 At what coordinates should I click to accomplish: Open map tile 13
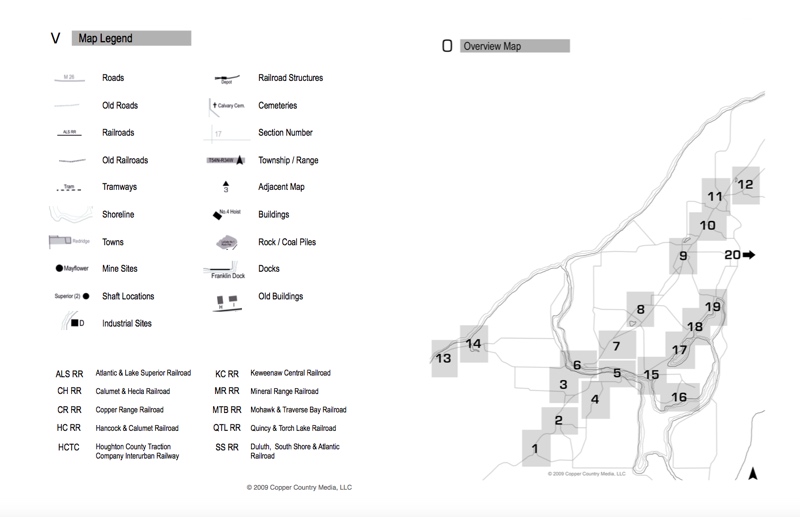click(444, 358)
